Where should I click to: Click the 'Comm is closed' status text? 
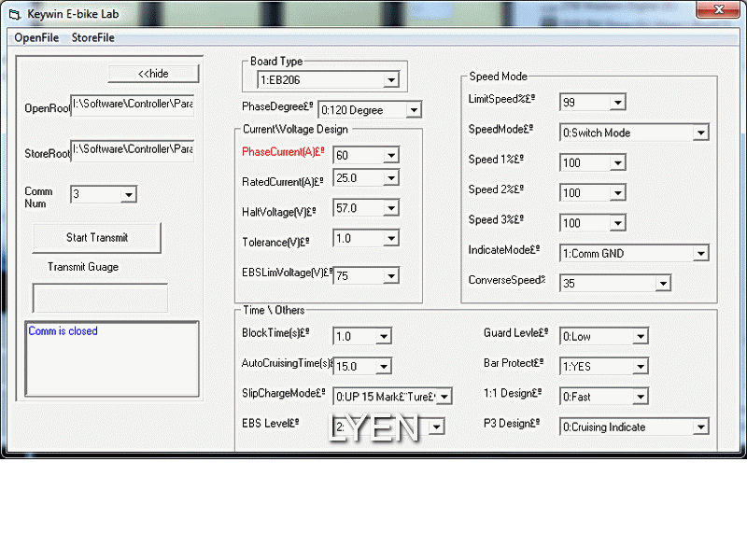point(63,331)
